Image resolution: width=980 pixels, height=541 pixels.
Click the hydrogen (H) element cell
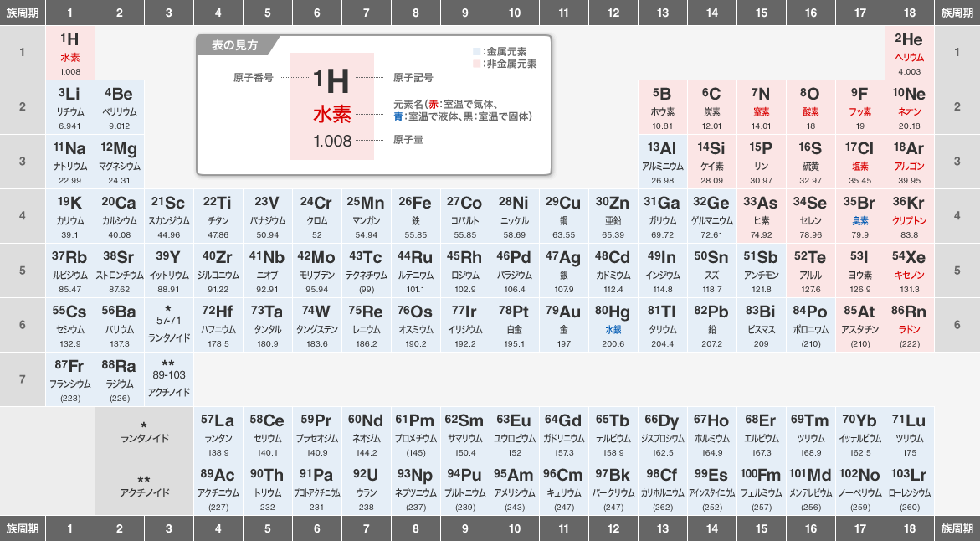tap(70, 53)
